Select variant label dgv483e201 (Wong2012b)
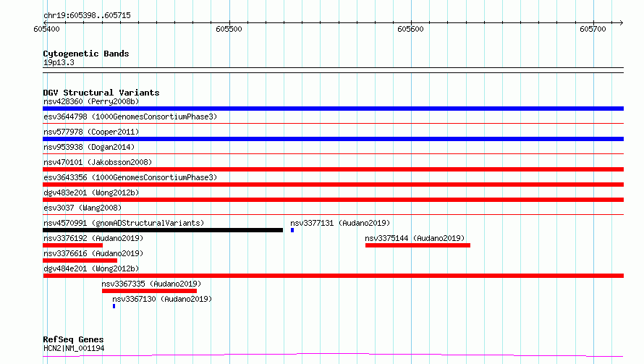 (x=91, y=192)
